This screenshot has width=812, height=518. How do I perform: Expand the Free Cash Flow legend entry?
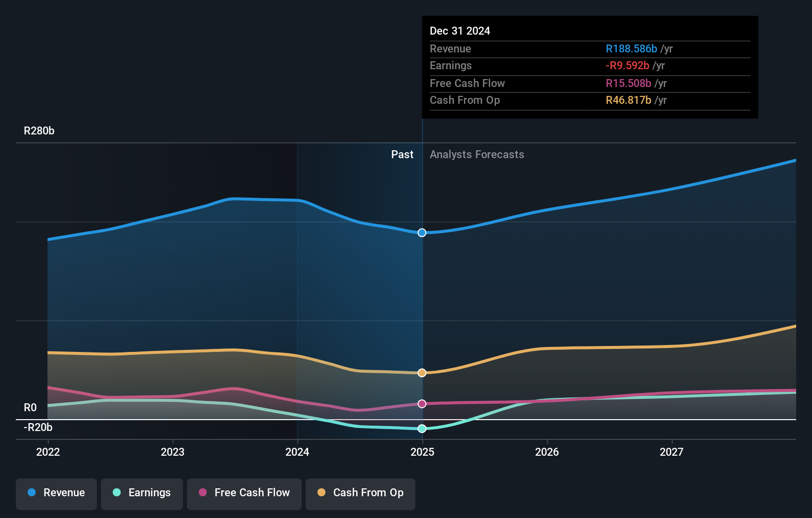[x=244, y=493]
